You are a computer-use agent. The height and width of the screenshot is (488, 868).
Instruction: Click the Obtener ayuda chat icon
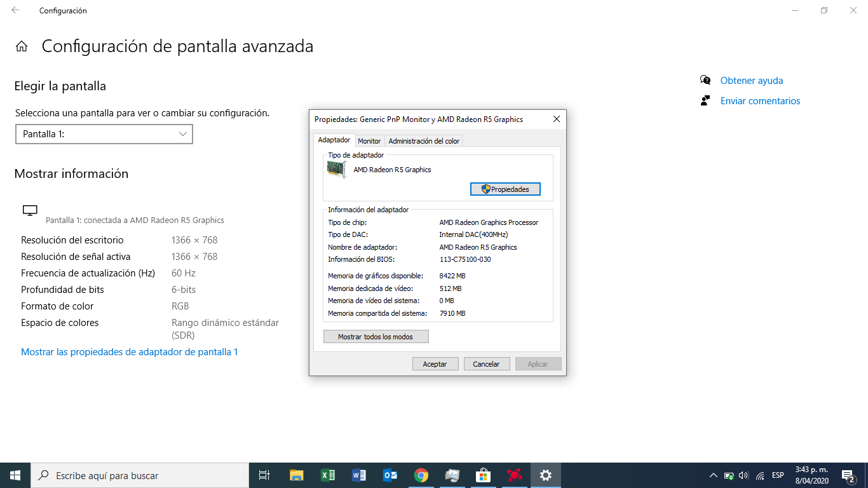(x=705, y=80)
